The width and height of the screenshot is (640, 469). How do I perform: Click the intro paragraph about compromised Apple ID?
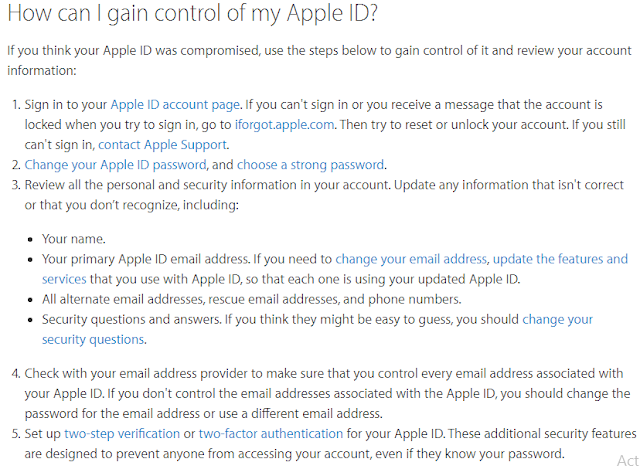coord(319,60)
